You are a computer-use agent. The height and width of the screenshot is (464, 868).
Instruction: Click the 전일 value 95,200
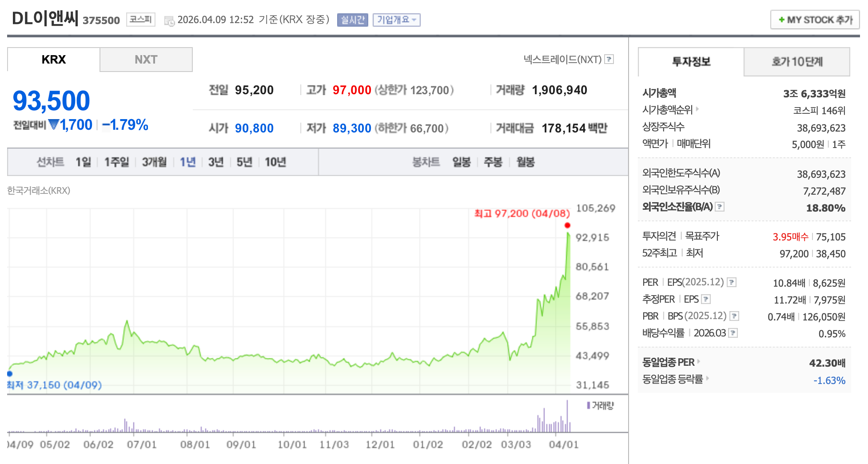[x=254, y=90]
